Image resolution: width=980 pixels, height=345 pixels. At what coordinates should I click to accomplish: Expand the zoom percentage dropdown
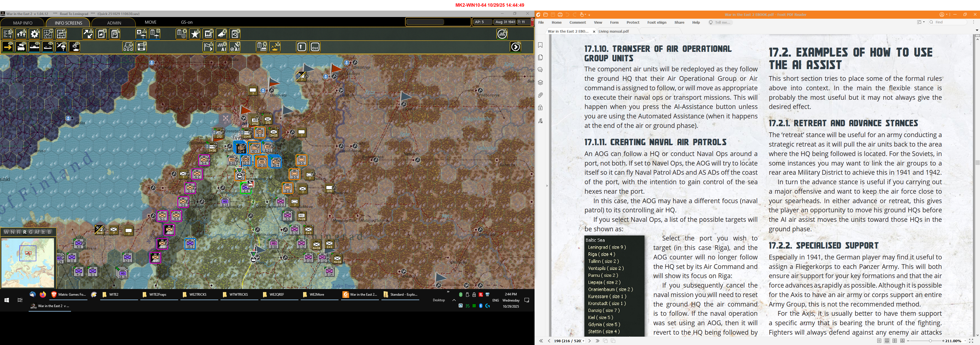point(965,341)
